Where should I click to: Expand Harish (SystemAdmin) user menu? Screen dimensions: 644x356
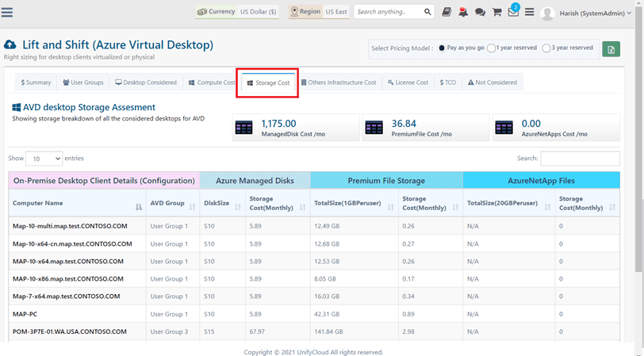pyautogui.click(x=595, y=13)
